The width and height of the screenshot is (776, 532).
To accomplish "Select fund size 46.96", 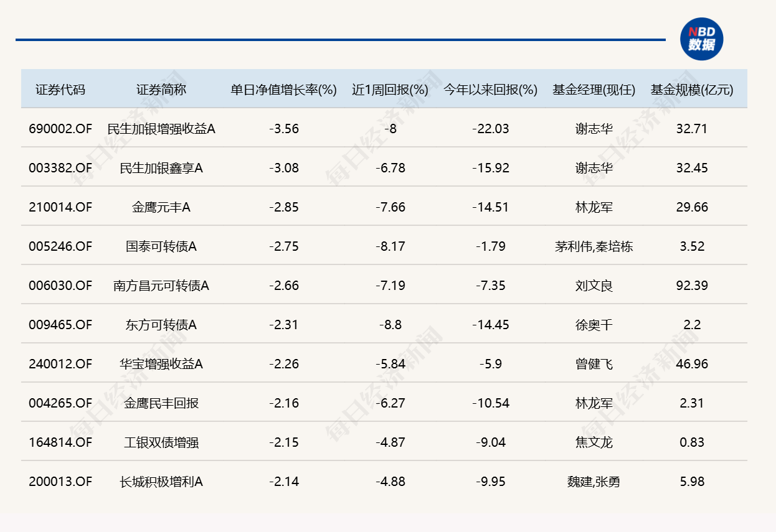I will [x=692, y=364].
